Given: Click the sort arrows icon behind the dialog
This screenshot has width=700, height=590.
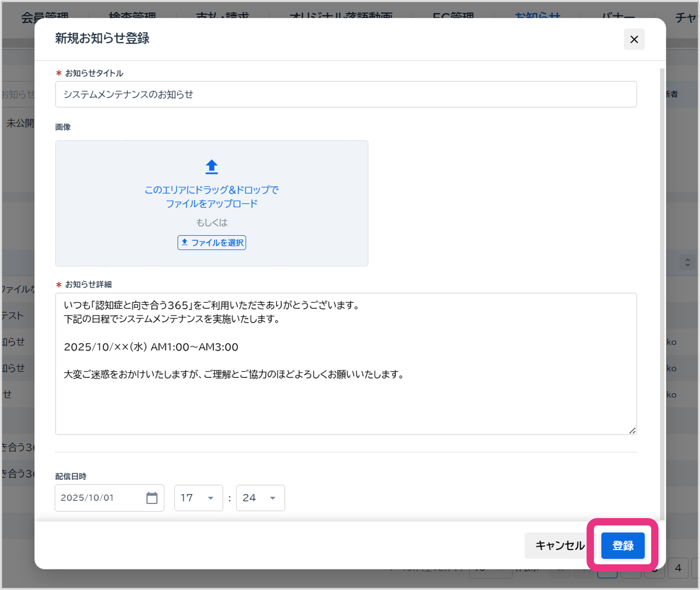Looking at the screenshot, I should [687, 262].
